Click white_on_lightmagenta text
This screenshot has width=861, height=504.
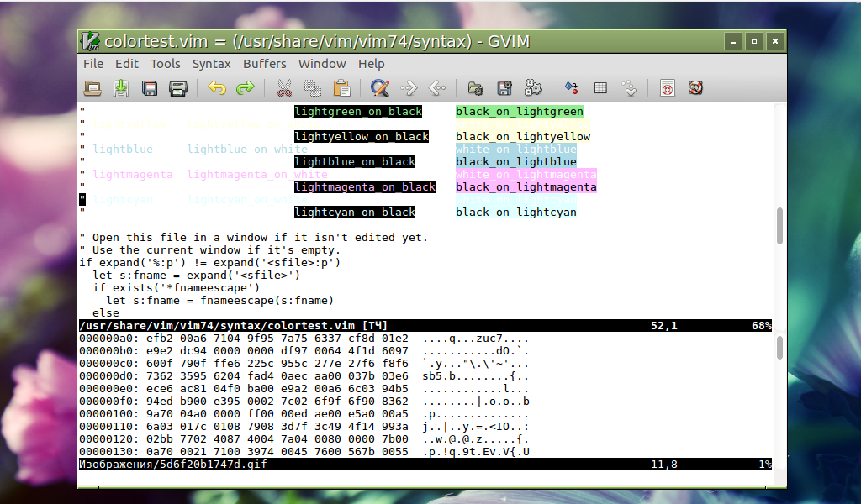pyautogui.click(x=526, y=175)
